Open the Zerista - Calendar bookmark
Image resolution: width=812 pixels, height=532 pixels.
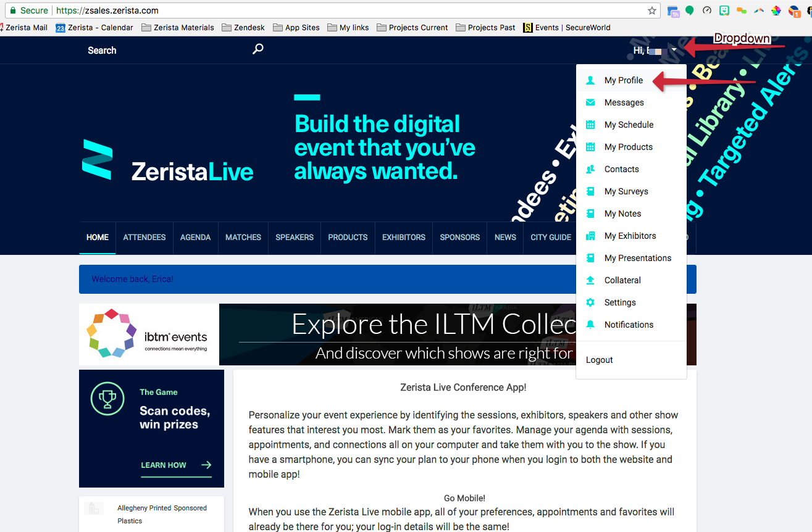[x=94, y=28]
